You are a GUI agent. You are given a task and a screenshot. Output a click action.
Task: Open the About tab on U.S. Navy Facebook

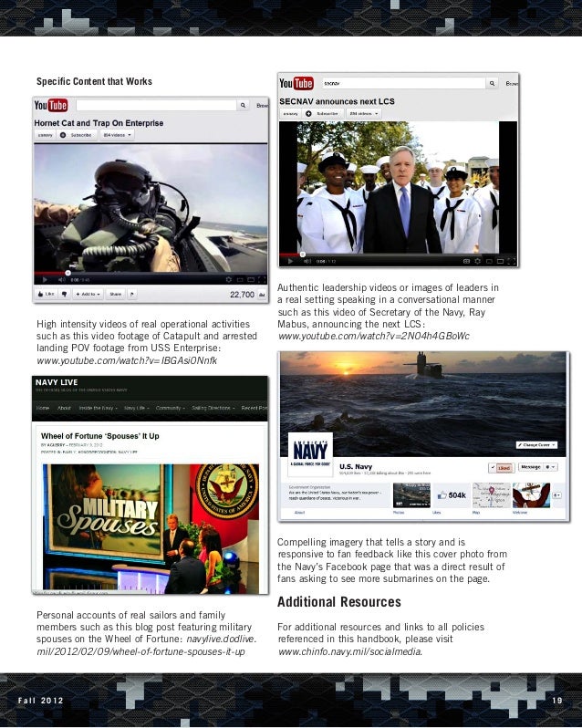(x=300, y=513)
